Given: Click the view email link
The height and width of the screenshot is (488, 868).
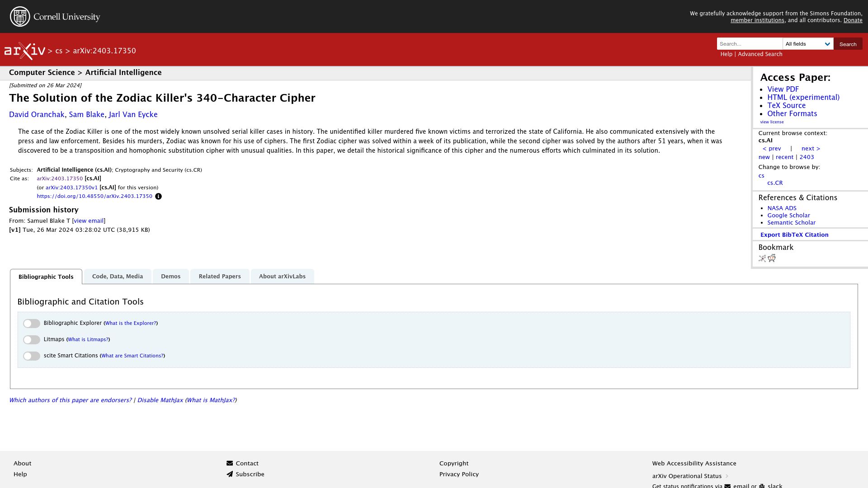Looking at the screenshot, I should (89, 221).
